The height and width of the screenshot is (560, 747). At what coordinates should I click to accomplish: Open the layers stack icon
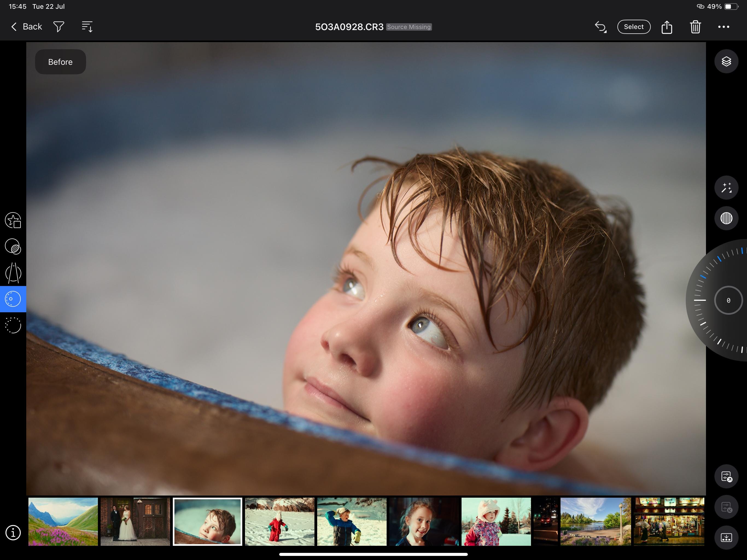pos(726,62)
